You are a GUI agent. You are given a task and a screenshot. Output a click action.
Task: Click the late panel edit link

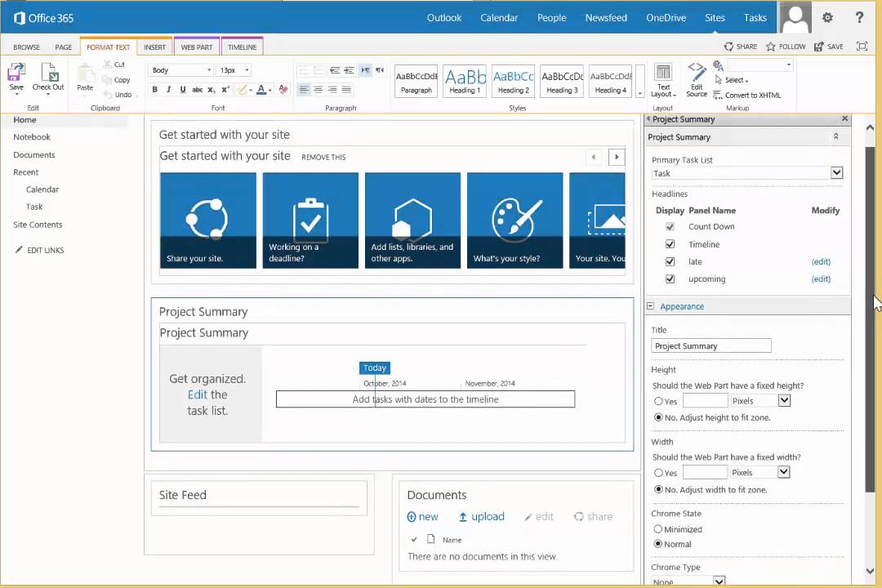[x=821, y=261]
